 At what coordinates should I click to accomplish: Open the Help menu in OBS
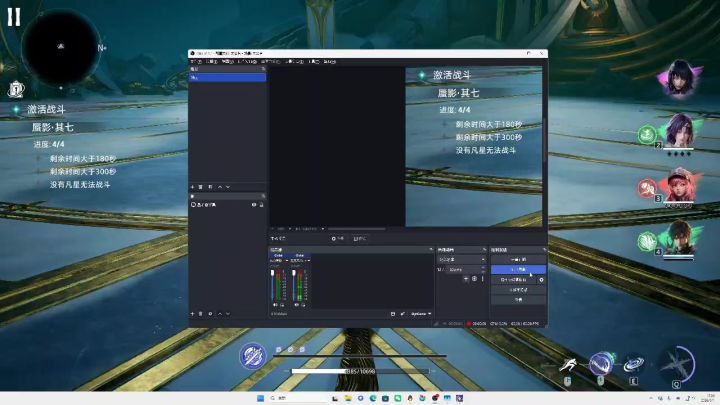click(330, 61)
